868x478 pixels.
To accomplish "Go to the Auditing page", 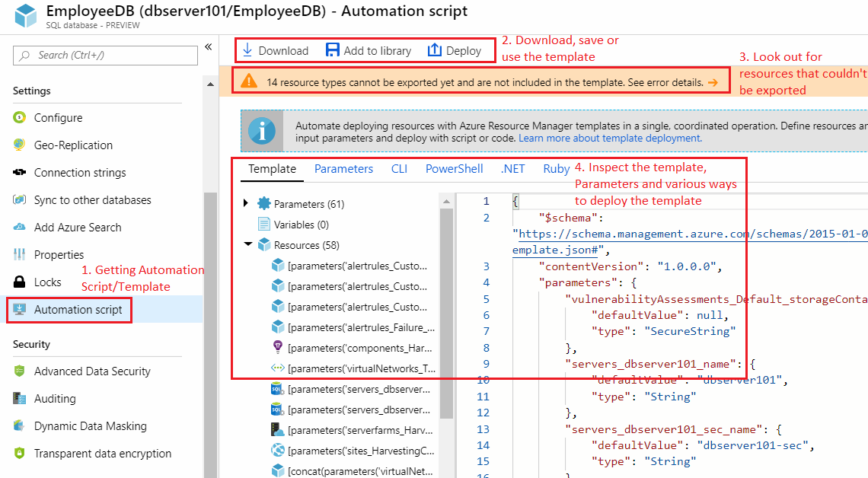I will (55, 398).
